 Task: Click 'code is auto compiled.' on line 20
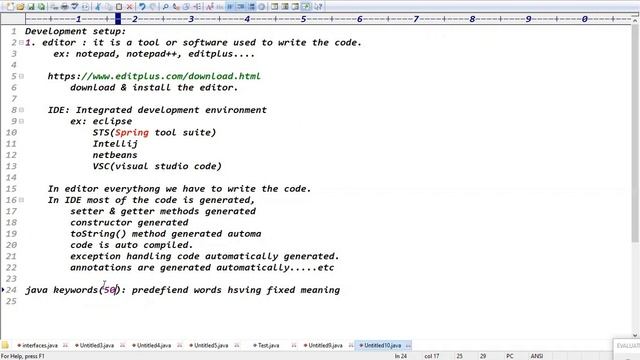pyautogui.click(x=131, y=245)
